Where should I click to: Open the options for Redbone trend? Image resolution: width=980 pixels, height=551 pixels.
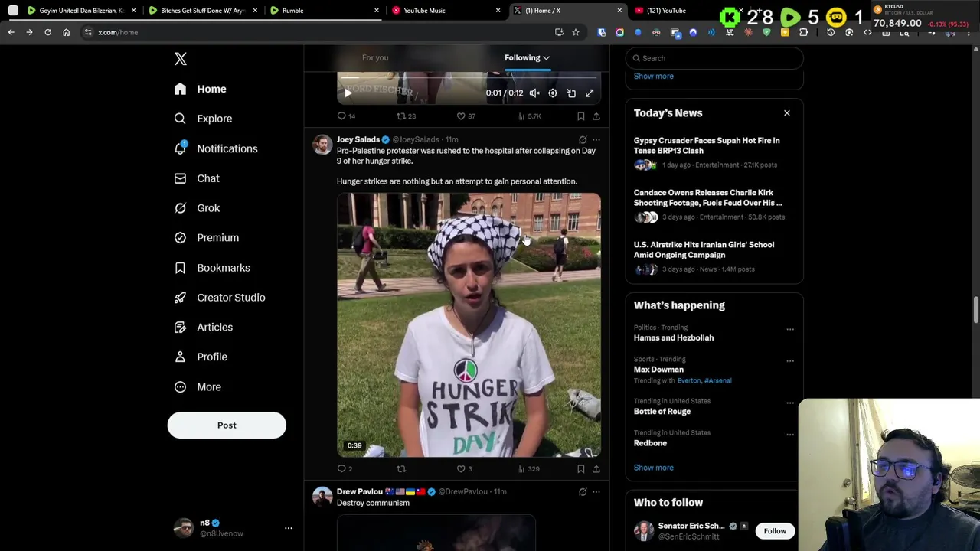click(790, 435)
